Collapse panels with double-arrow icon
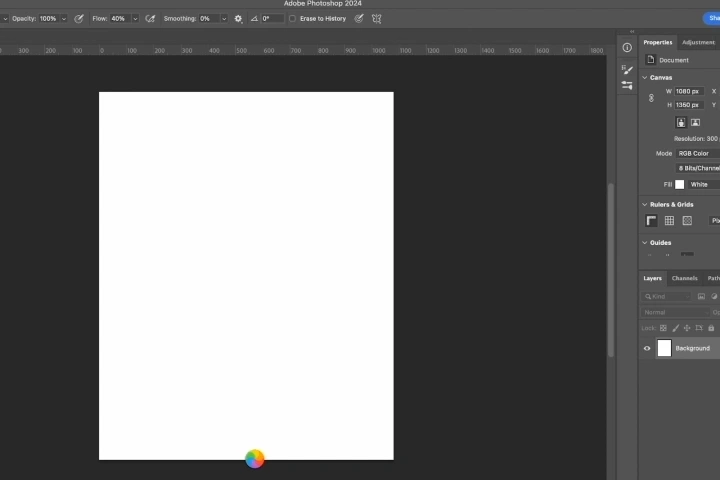The width and height of the screenshot is (720, 480). coord(632,31)
